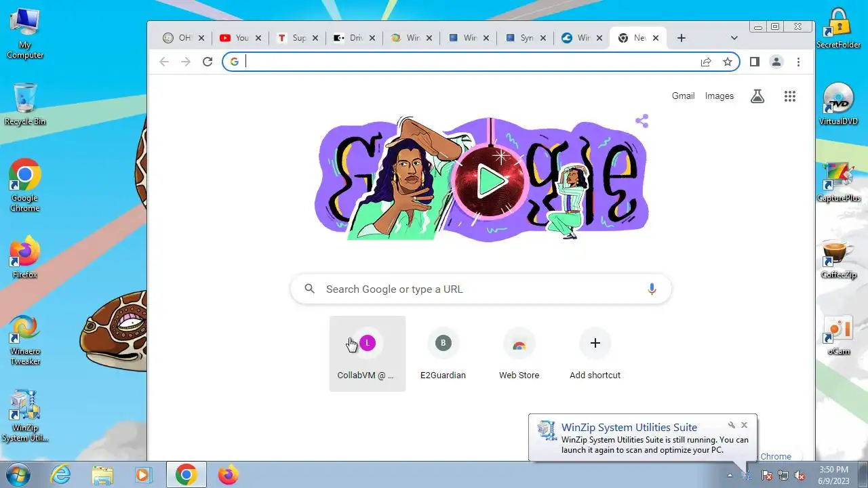Close the YouTube tab
Image resolution: width=868 pixels, height=488 pixels.
tap(258, 38)
